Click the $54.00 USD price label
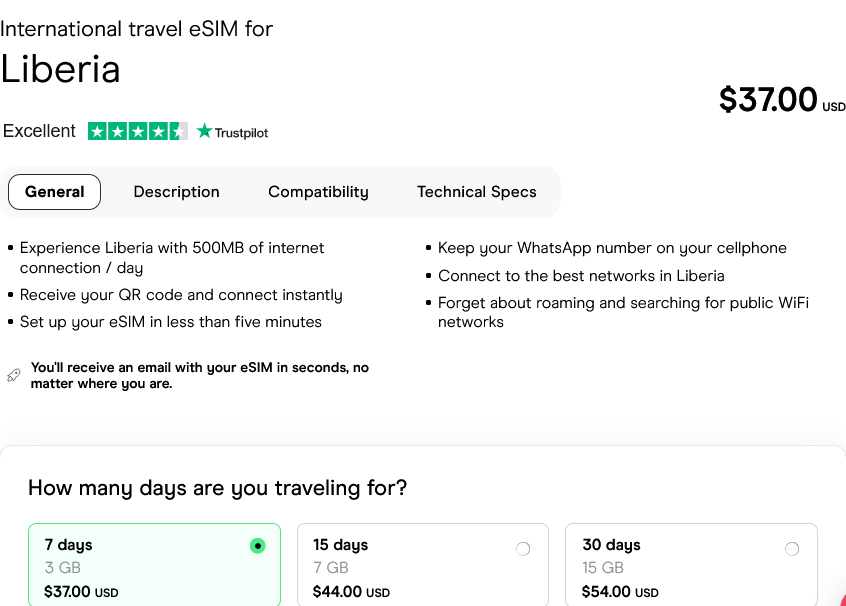This screenshot has height=606, width=846. pos(620,592)
